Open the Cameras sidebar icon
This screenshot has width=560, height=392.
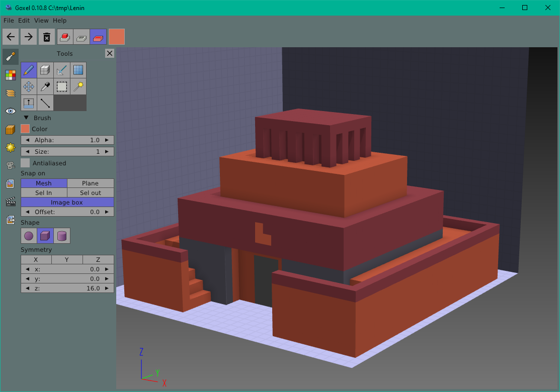pyautogui.click(x=11, y=165)
